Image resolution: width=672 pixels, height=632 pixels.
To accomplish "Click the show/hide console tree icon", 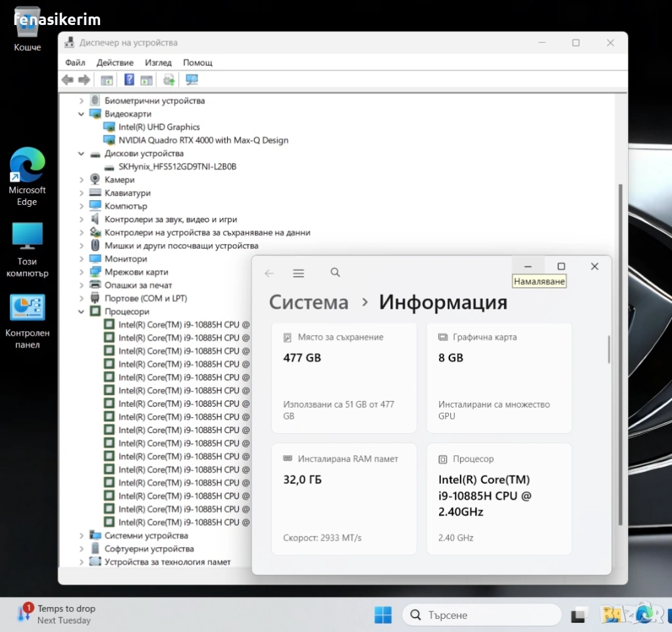I will click(x=107, y=80).
